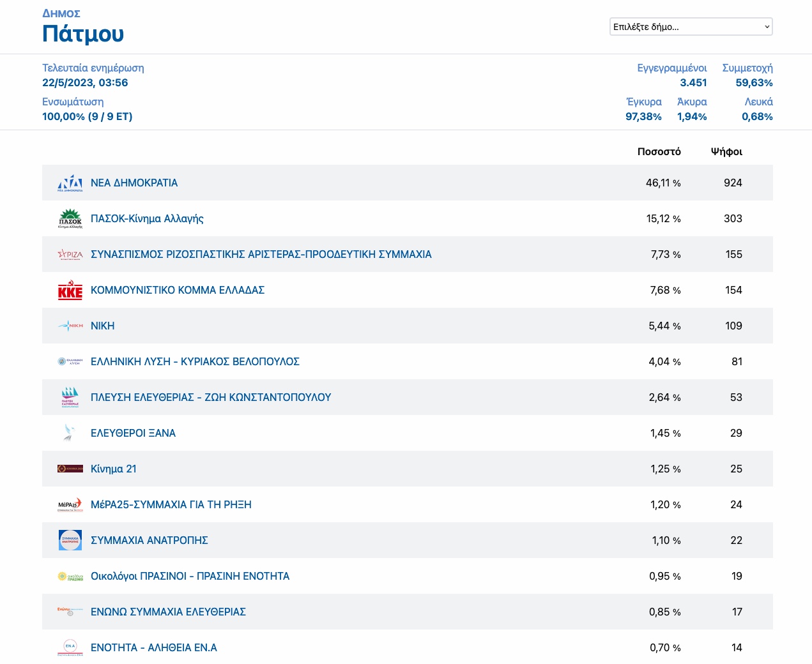Click the invalid votes value '1,94%'
This screenshot has width=812, height=664.
(x=692, y=116)
